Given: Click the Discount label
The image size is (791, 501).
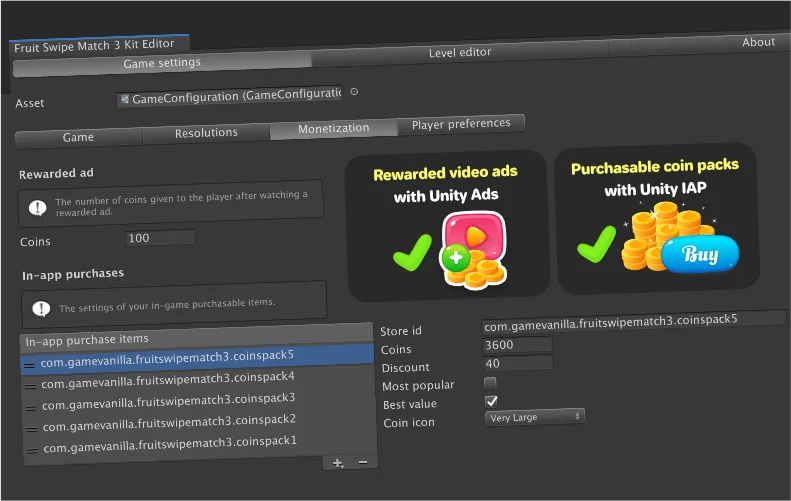Looking at the screenshot, I should (x=406, y=368).
